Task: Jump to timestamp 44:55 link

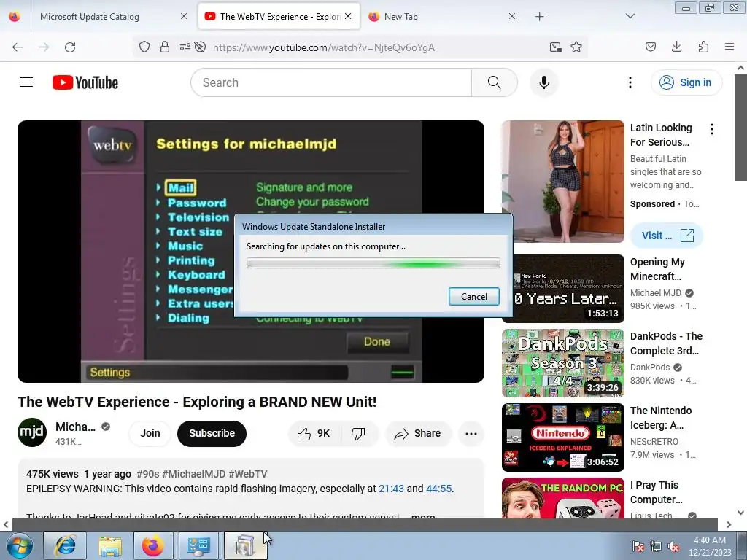Action: [438, 489]
